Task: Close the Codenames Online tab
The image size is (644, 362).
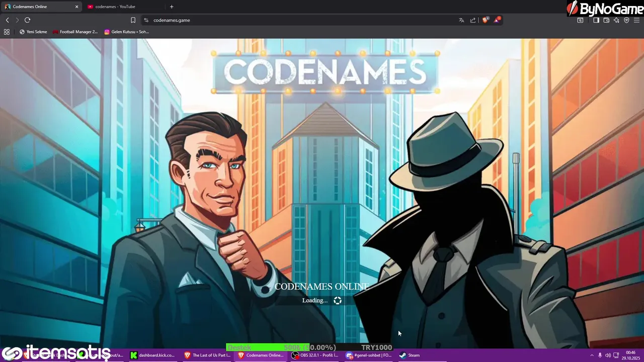Action: (x=77, y=7)
